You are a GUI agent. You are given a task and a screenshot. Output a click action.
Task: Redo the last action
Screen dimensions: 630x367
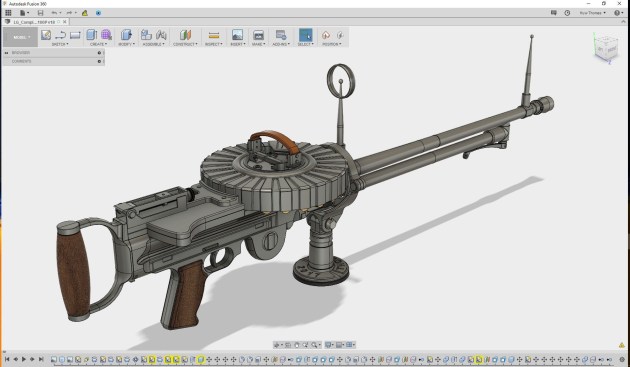coord(70,13)
